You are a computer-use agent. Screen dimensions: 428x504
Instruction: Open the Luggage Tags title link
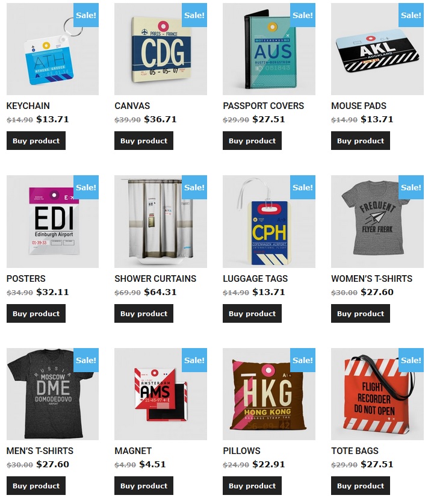click(x=255, y=278)
